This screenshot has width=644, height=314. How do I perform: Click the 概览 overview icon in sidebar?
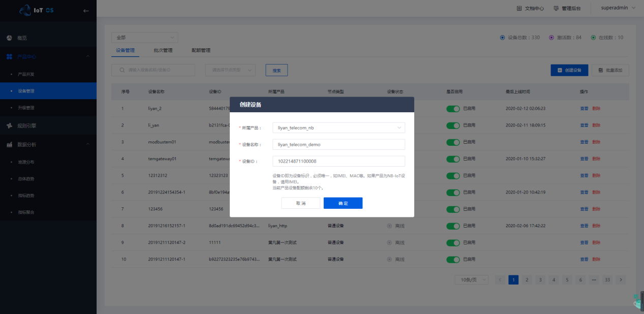pyautogui.click(x=9, y=38)
